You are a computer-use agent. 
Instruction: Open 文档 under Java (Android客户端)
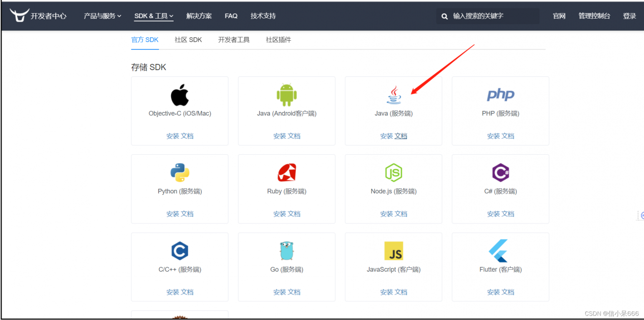294,136
